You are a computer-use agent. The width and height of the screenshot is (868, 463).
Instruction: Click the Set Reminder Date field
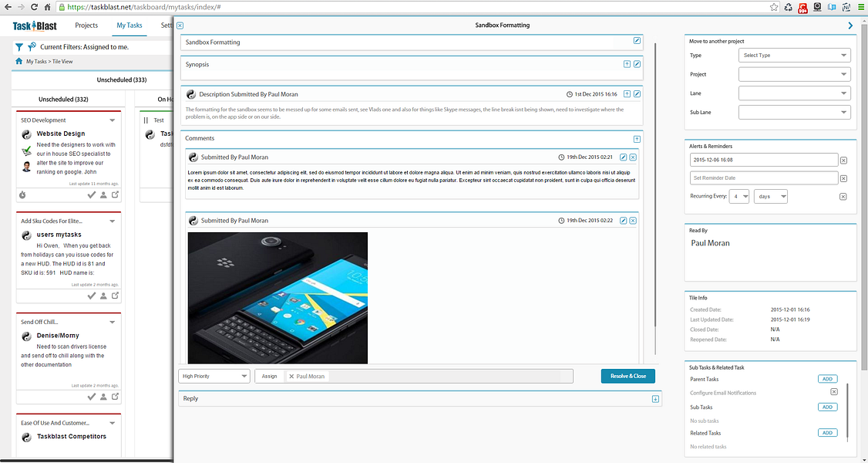[764, 177]
